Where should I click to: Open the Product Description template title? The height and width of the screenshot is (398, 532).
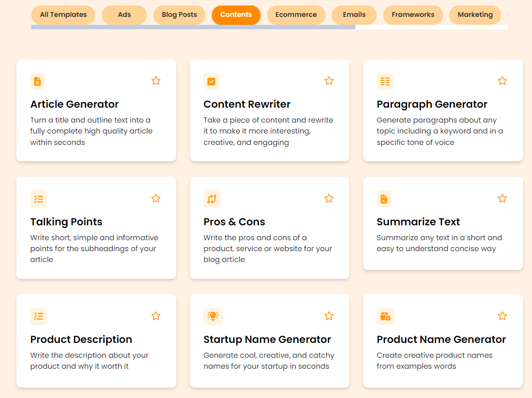click(81, 339)
